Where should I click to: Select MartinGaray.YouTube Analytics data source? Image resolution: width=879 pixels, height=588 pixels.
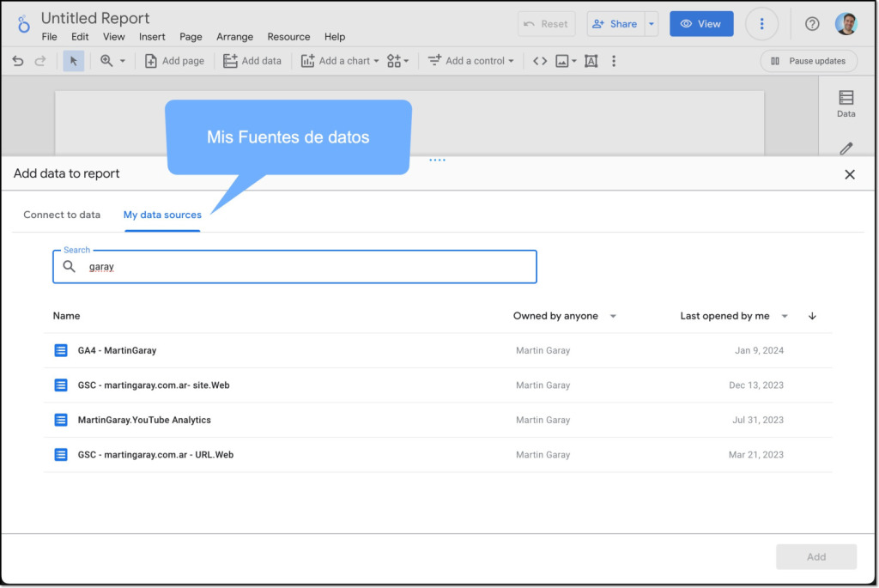pyautogui.click(x=438, y=421)
